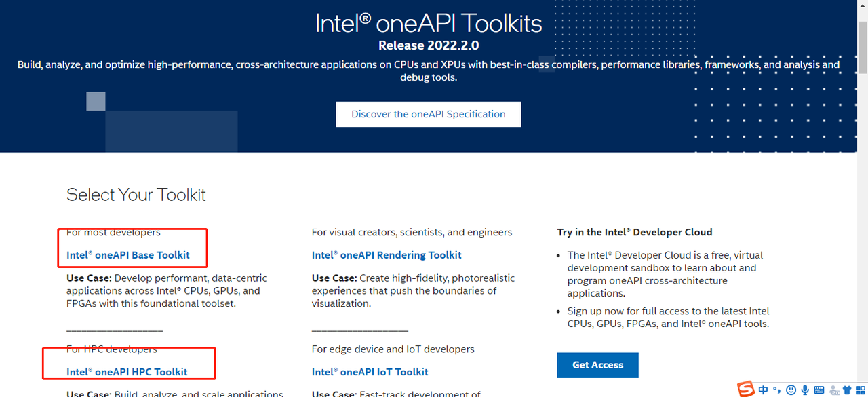This screenshot has width=868, height=397.
Task: Click the Select Your Toolkit heading
Action: point(136,195)
